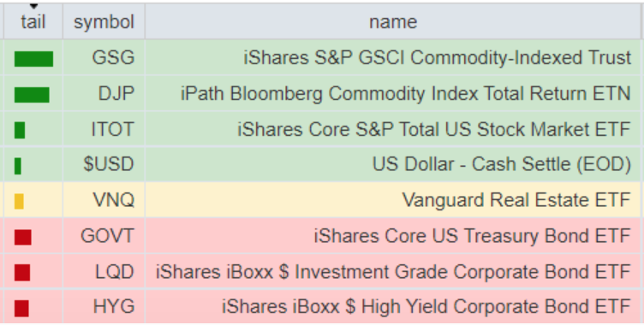Click the red tail bar for GOVT

point(23,237)
